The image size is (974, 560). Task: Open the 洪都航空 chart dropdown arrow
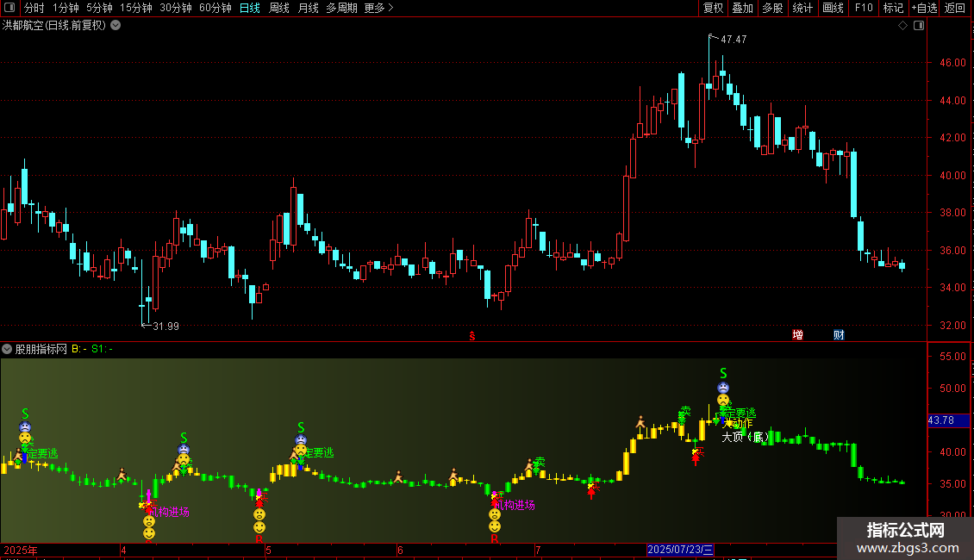pyautogui.click(x=116, y=26)
